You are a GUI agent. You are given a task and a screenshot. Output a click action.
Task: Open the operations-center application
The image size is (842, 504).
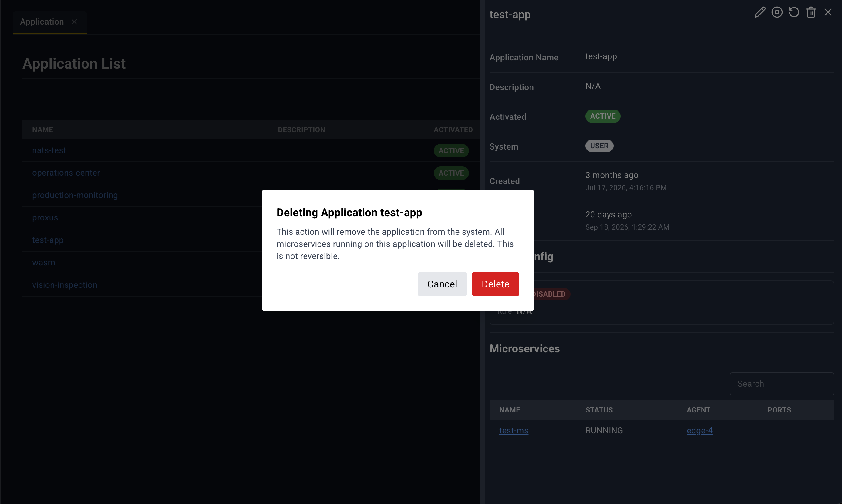(66, 173)
